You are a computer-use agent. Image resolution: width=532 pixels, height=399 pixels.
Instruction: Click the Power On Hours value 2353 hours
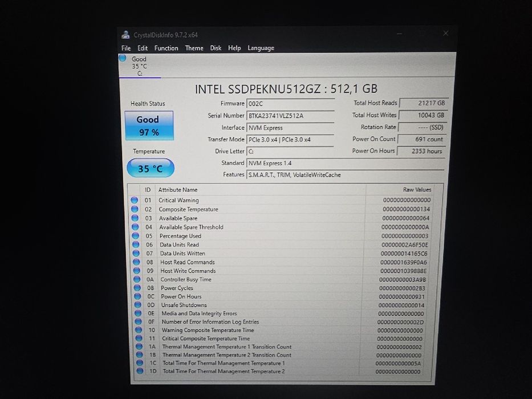[x=421, y=151]
